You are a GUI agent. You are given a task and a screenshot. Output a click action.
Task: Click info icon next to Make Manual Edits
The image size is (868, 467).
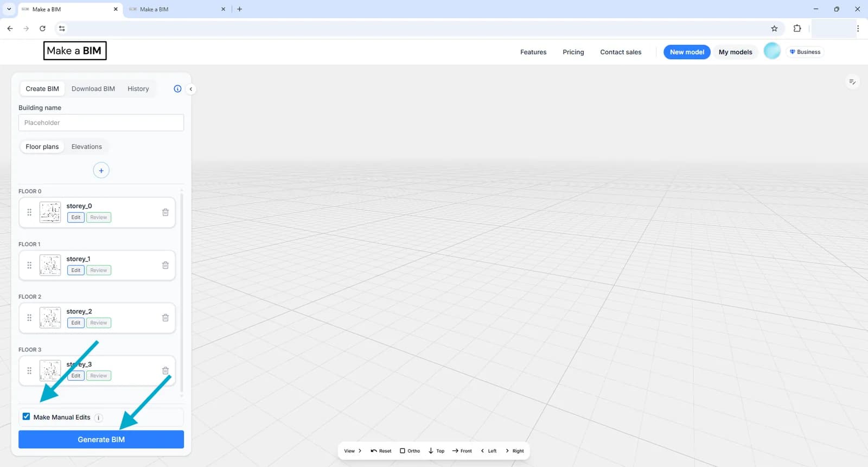coord(98,418)
